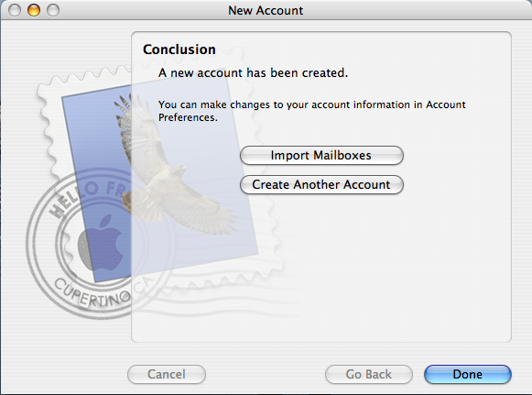The height and width of the screenshot is (395, 532).
Task: Finish setup with the Done button
Action: [468, 374]
